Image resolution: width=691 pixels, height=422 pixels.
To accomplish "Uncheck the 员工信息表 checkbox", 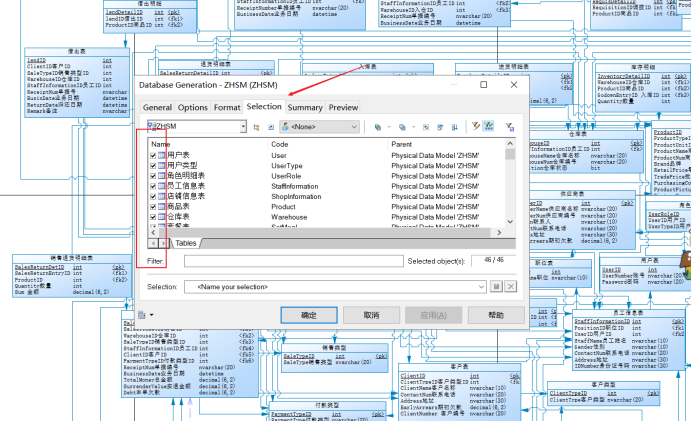I will [x=153, y=186].
